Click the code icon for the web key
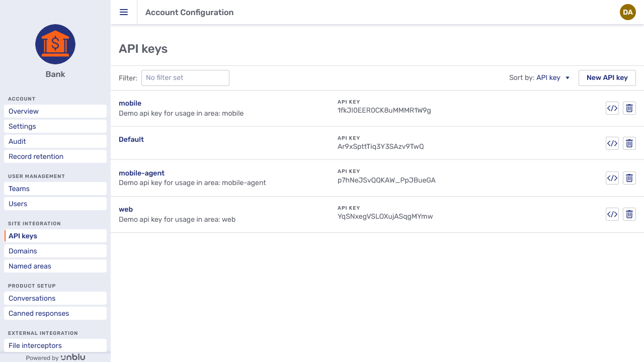This screenshot has height=362, width=644. pos(612,214)
